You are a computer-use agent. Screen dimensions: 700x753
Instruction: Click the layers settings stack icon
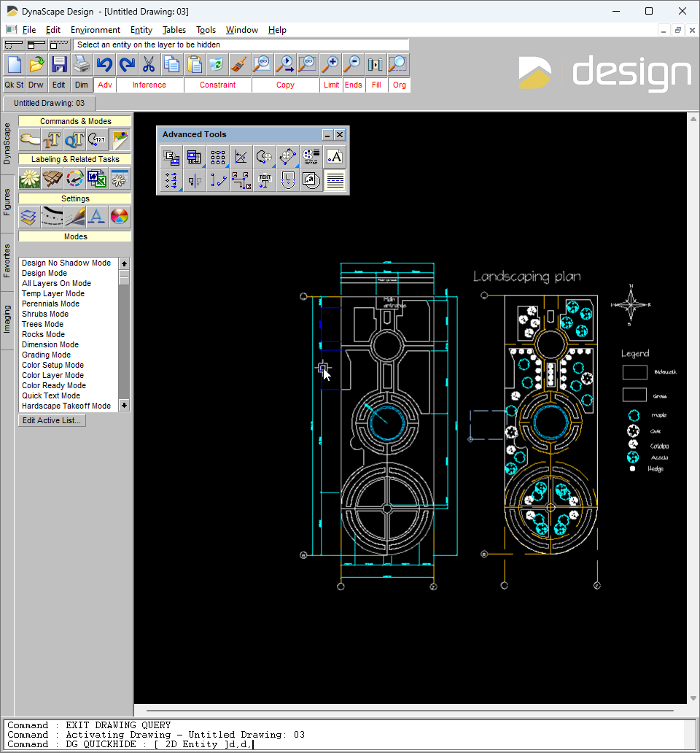pyautogui.click(x=29, y=216)
